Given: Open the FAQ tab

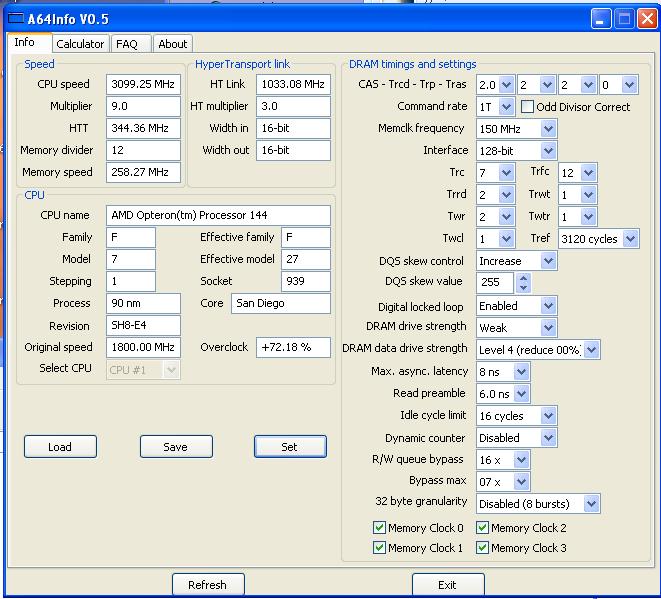Looking at the screenshot, I should click(130, 44).
